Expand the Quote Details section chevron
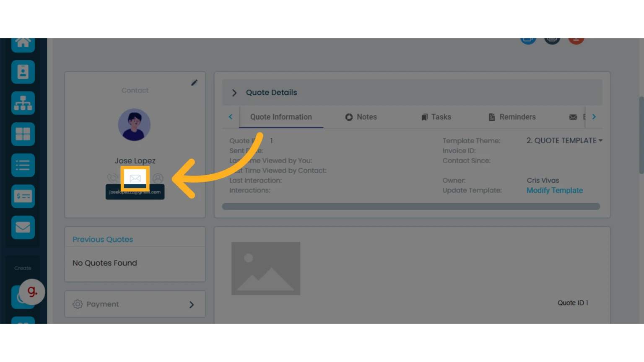The height and width of the screenshot is (362, 644). [234, 93]
